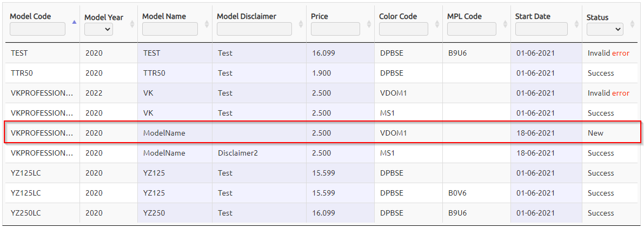This screenshot has width=644, height=228.
Task: Focus the Model Code filter field
Action: click(x=37, y=29)
